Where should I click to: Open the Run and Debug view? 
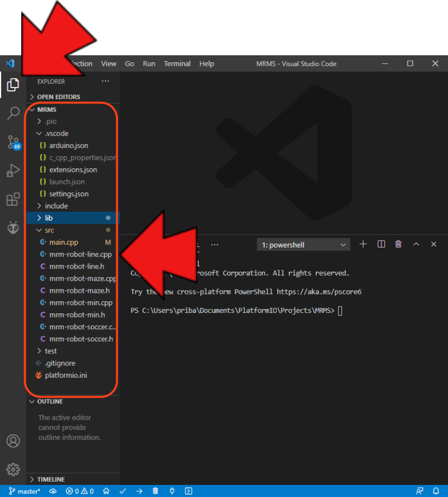click(x=13, y=171)
